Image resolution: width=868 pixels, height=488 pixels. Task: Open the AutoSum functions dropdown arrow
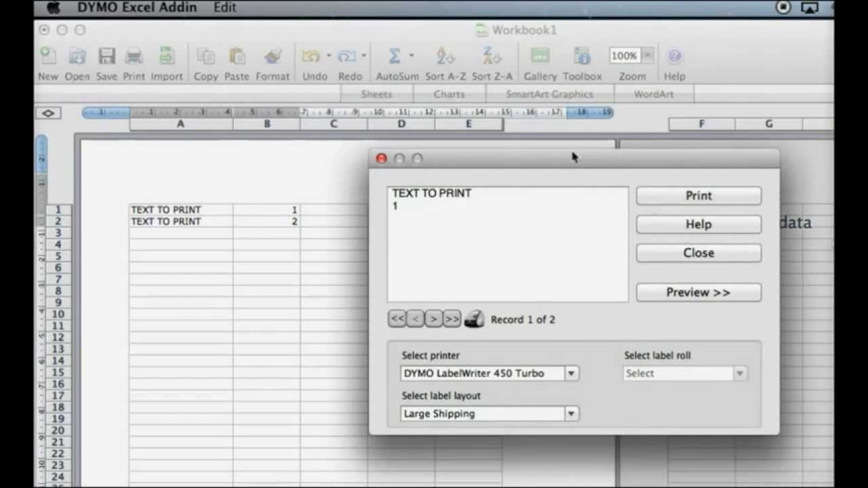tap(411, 56)
